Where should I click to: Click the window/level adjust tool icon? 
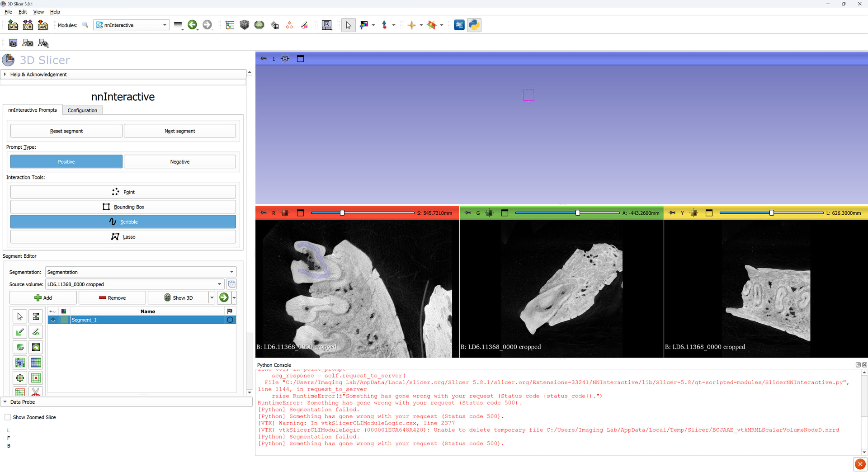364,25
